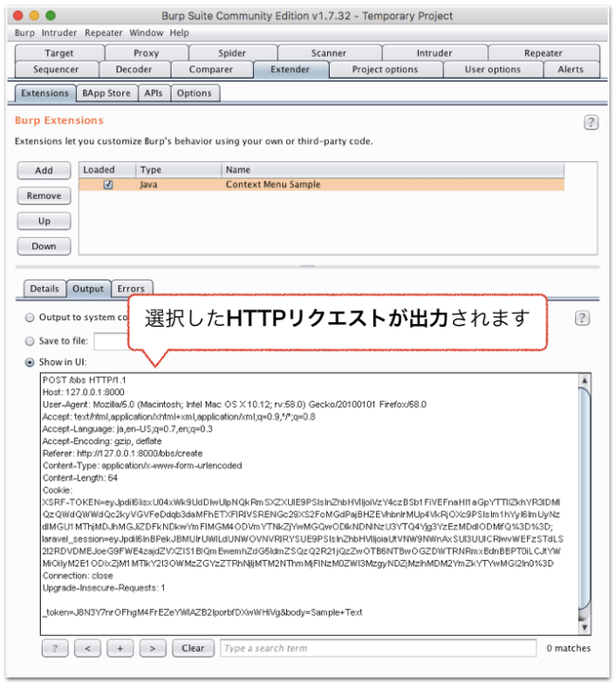Click the Add extension button
616x684 pixels.
click(44, 171)
